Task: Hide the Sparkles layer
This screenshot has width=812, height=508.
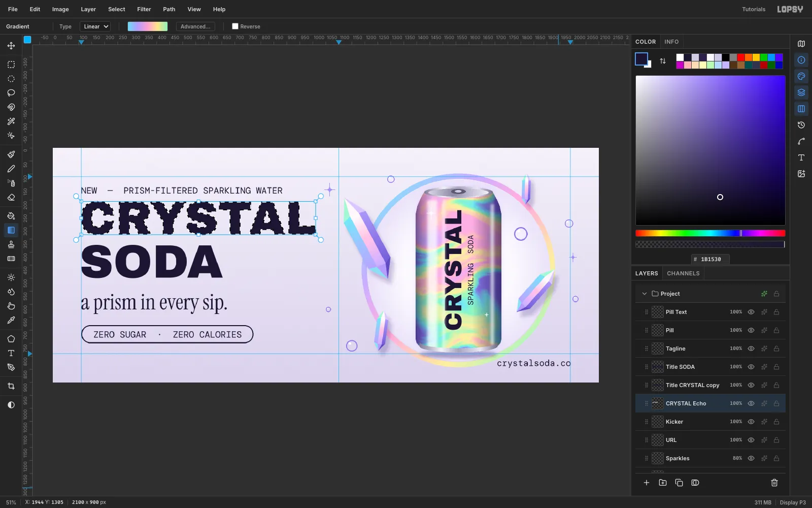Action: [x=751, y=458]
